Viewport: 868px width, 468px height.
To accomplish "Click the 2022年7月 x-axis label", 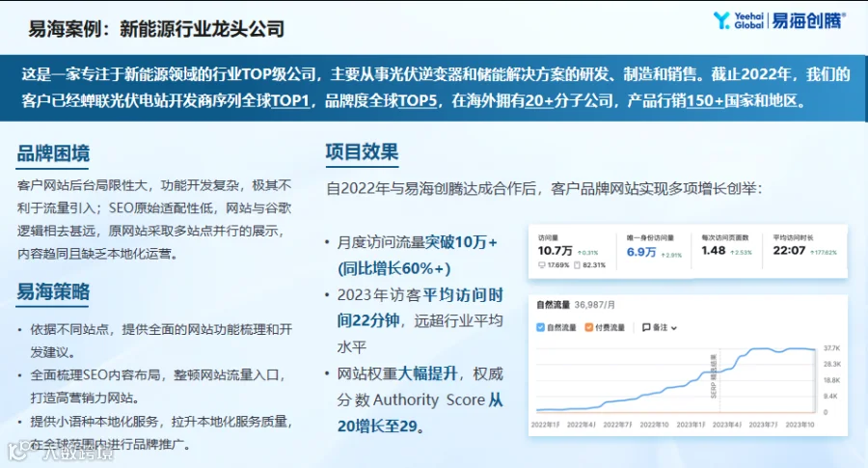I will [618, 425].
